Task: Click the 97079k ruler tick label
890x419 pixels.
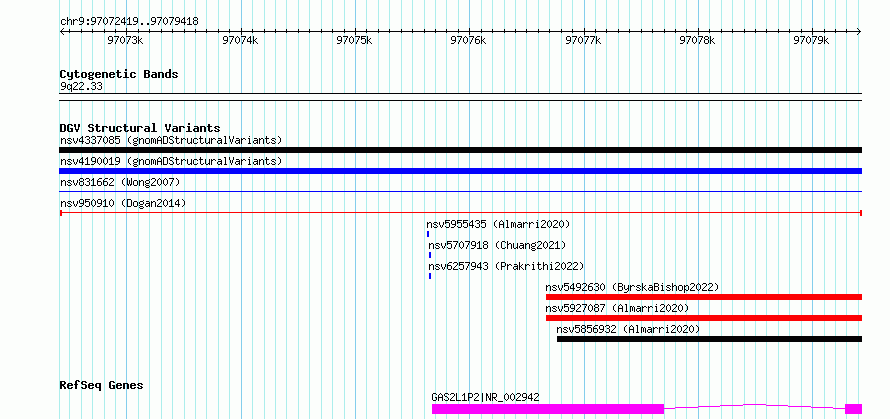Action: click(x=811, y=40)
